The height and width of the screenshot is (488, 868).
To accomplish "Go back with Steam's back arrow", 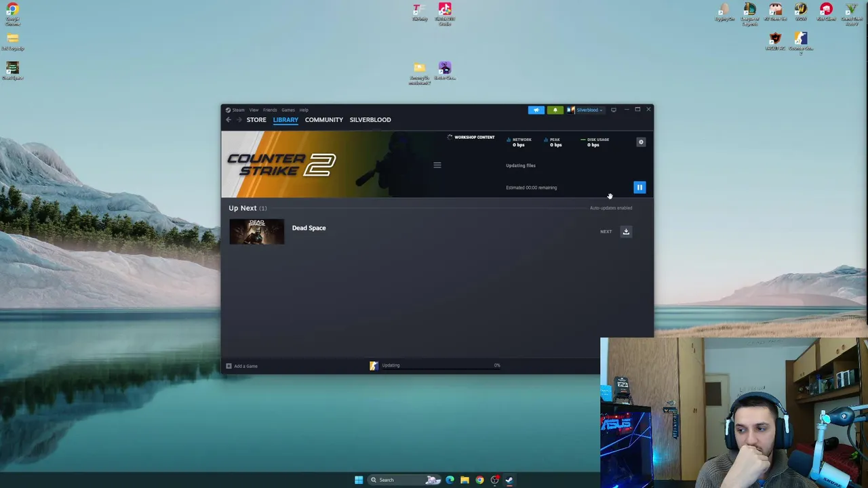I will (x=229, y=120).
